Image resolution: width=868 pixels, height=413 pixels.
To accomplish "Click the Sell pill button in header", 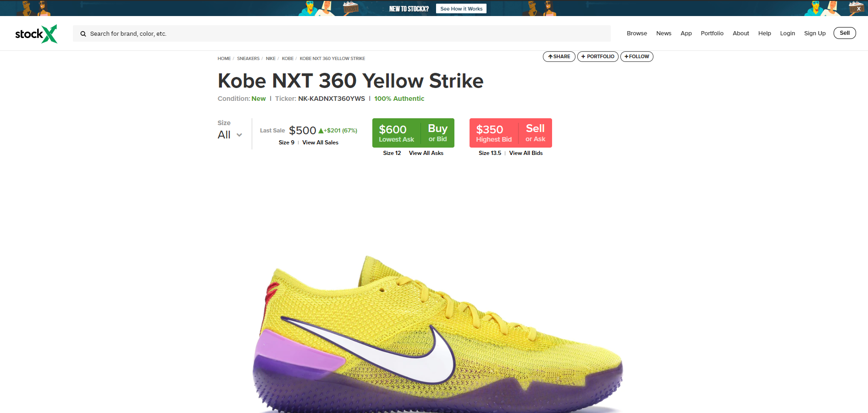I will tap(844, 33).
